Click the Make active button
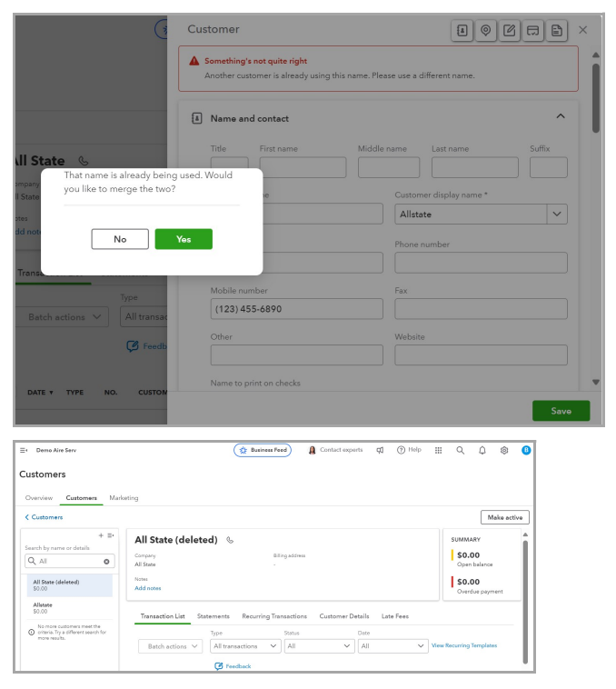The image size is (616, 689). (x=505, y=517)
